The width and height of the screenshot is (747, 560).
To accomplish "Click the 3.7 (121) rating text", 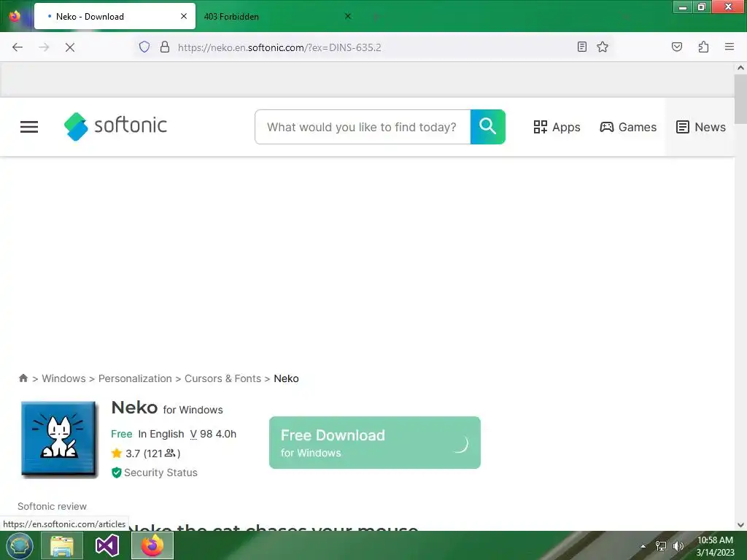I will pyautogui.click(x=153, y=453).
